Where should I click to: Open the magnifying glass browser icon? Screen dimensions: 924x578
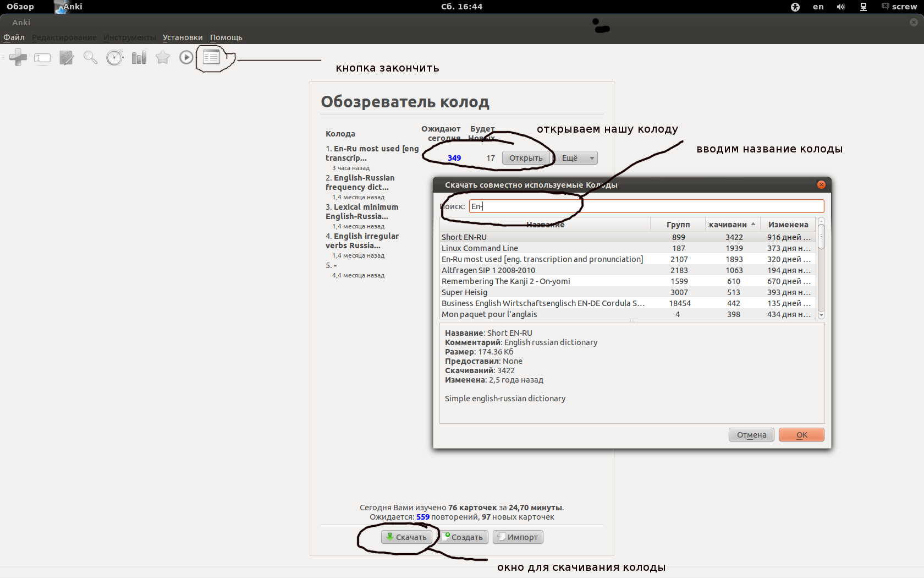pyautogui.click(x=90, y=57)
